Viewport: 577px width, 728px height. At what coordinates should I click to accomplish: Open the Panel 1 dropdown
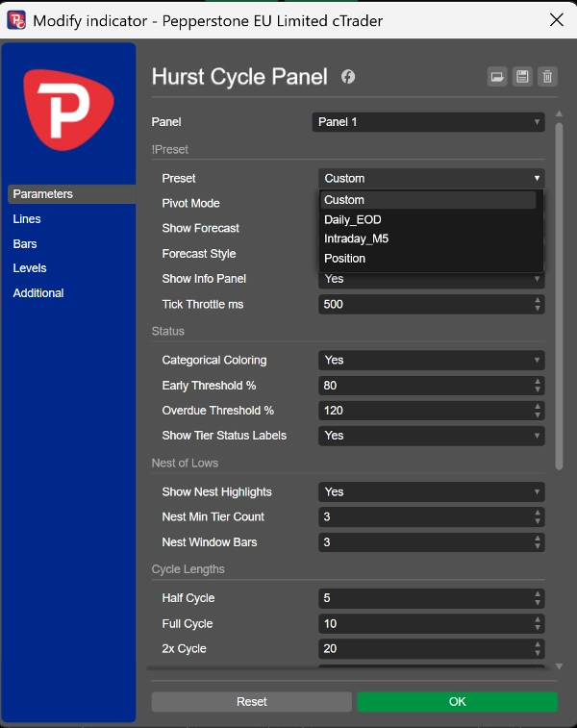click(428, 122)
